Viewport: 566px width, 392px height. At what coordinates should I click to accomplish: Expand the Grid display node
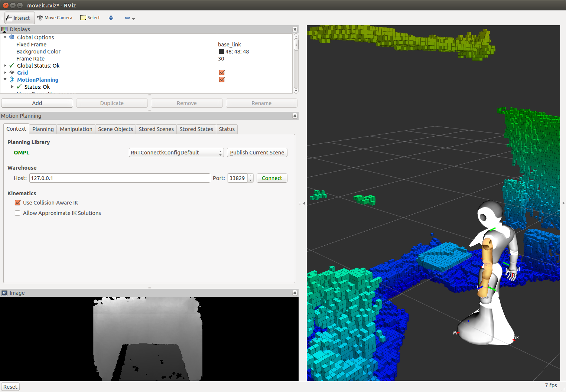point(5,73)
